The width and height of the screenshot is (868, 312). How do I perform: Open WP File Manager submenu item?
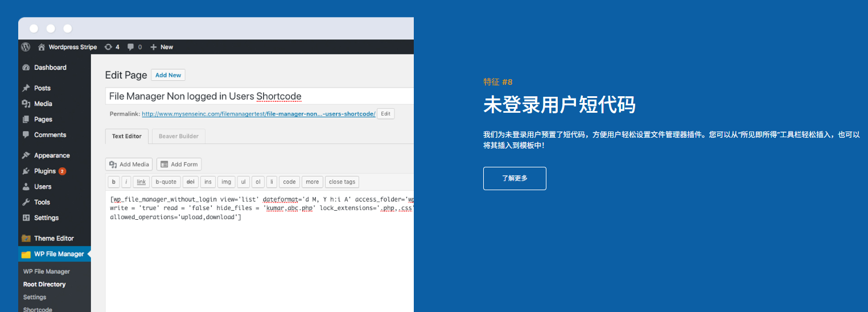click(x=47, y=272)
